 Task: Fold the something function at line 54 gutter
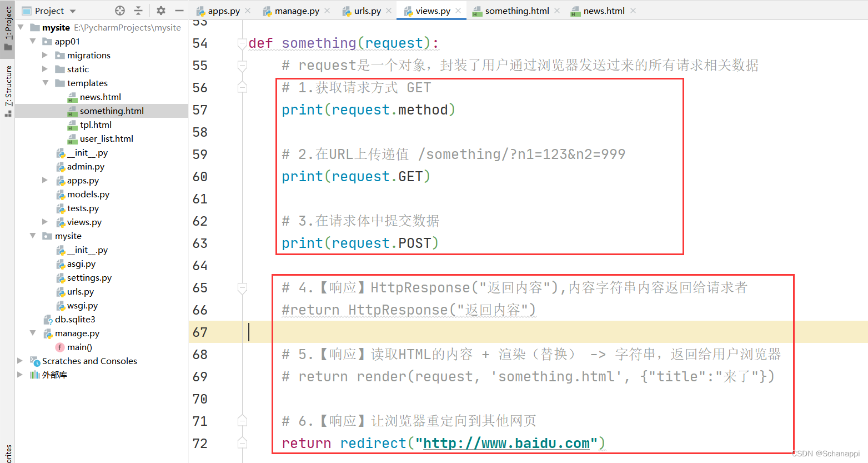(242, 43)
